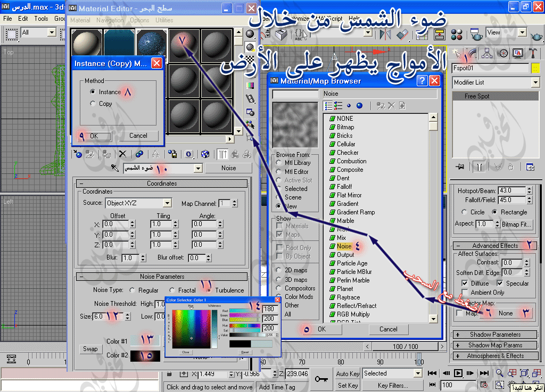Enable the Ambient Only checkbox

(465, 293)
